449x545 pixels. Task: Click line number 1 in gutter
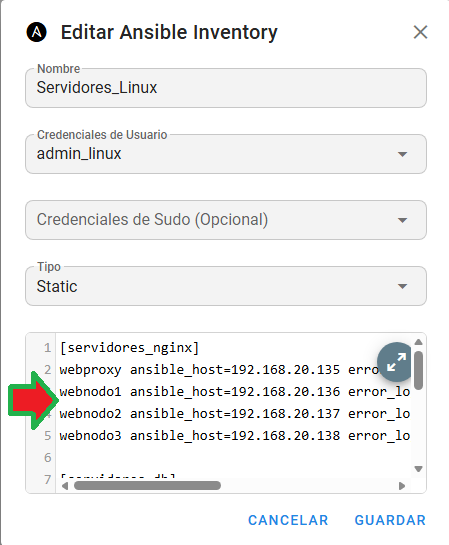point(48,348)
